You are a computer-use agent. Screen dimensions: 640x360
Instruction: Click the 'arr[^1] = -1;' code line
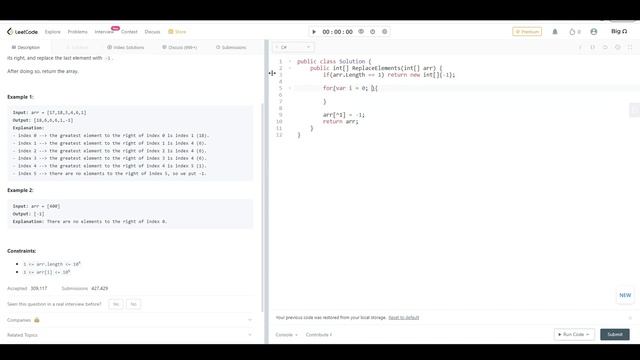(x=344, y=115)
